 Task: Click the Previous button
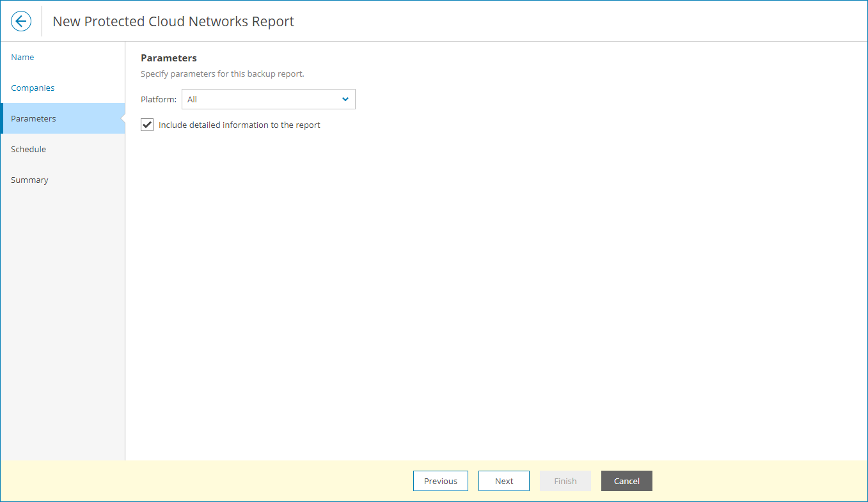[440, 481]
